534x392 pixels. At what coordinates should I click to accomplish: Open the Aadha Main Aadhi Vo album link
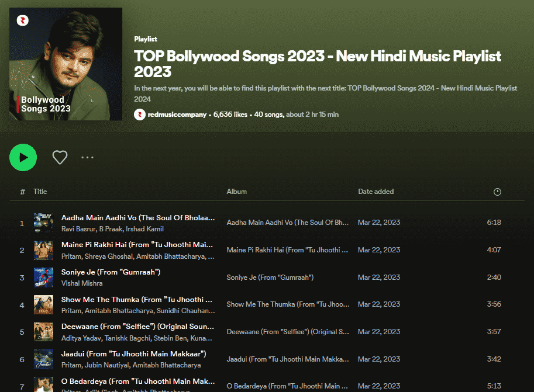[288, 223]
